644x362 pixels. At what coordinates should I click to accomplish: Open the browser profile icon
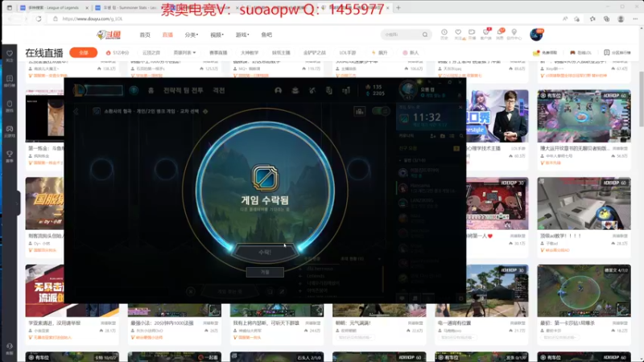(621, 19)
